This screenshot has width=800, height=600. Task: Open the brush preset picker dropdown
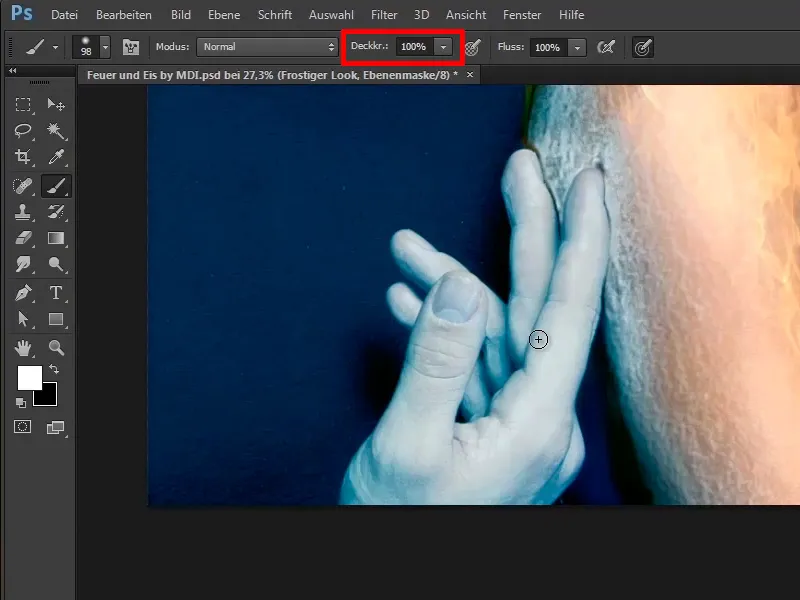pyautogui.click(x=105, y=47)
